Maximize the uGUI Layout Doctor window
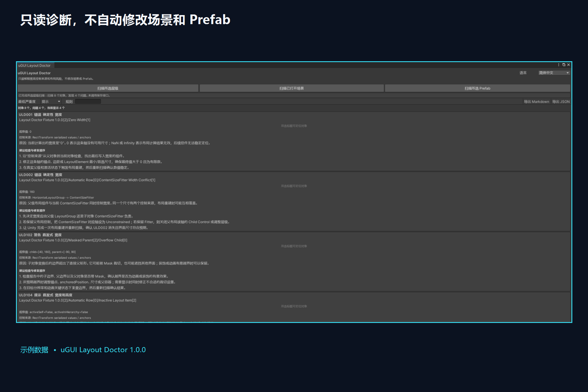588x392 pixels. click(564, 65)
